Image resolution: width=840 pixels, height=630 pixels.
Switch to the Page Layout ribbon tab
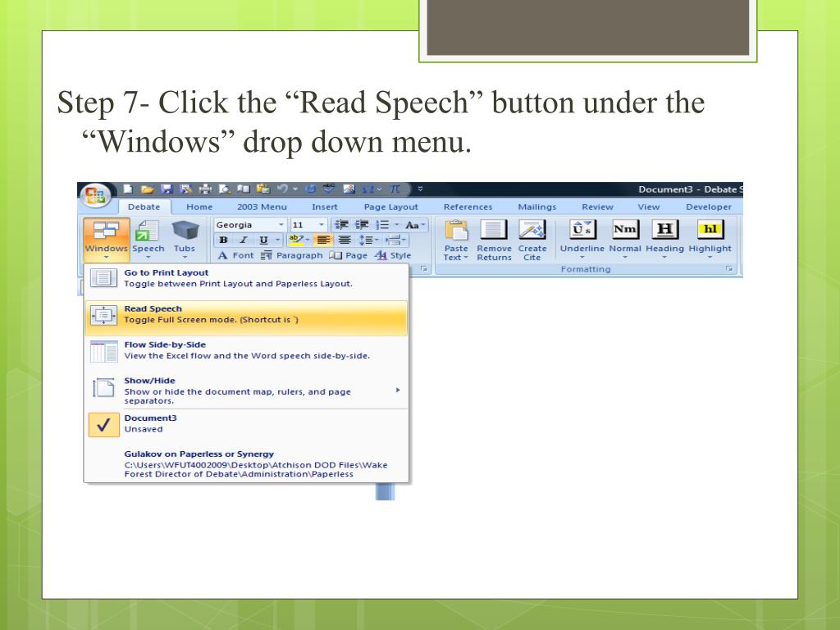(x=390, y=207)
